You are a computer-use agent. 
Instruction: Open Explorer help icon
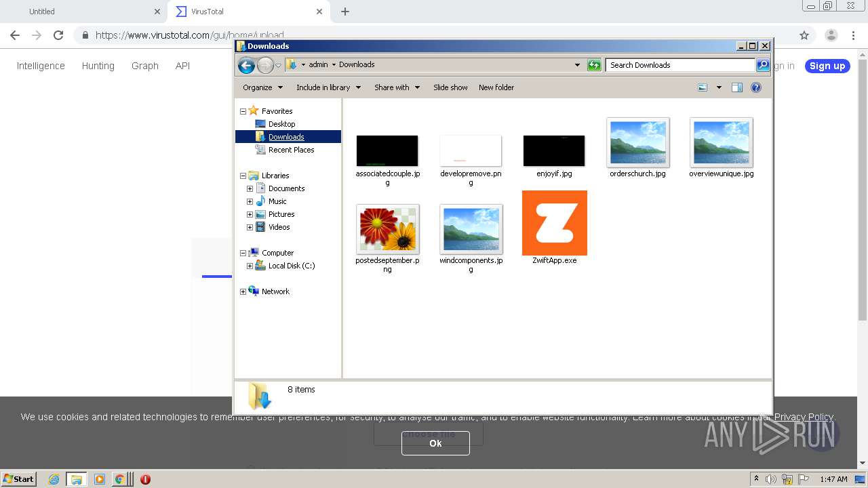756,87
